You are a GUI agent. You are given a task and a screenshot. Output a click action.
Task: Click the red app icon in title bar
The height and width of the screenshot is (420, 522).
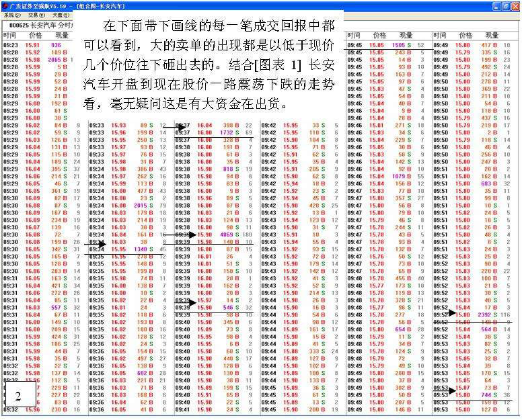click(x=5, y=6)
